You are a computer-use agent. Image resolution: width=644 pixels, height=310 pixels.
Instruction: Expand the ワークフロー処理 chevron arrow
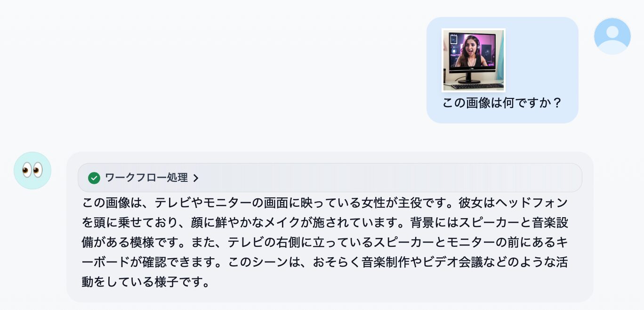(196, 178)
